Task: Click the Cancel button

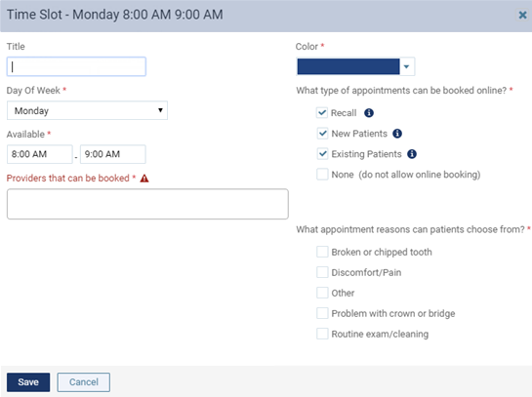Action: 84,382
